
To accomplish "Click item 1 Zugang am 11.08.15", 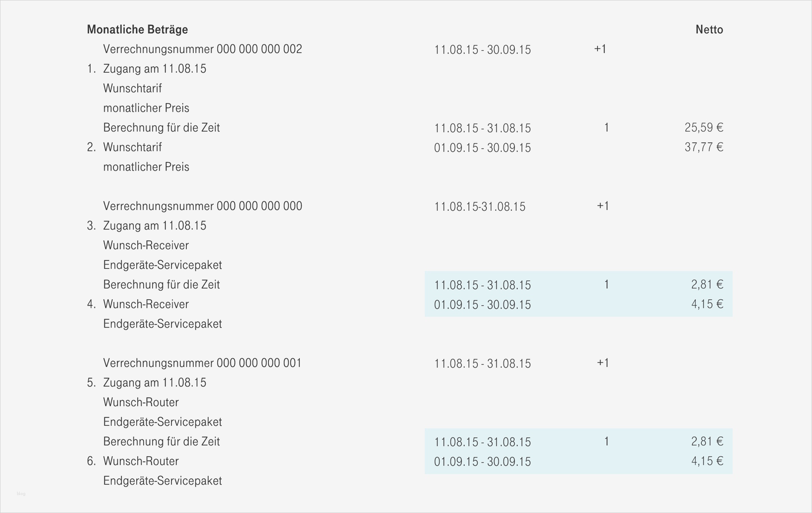I will tap(154, 69).
